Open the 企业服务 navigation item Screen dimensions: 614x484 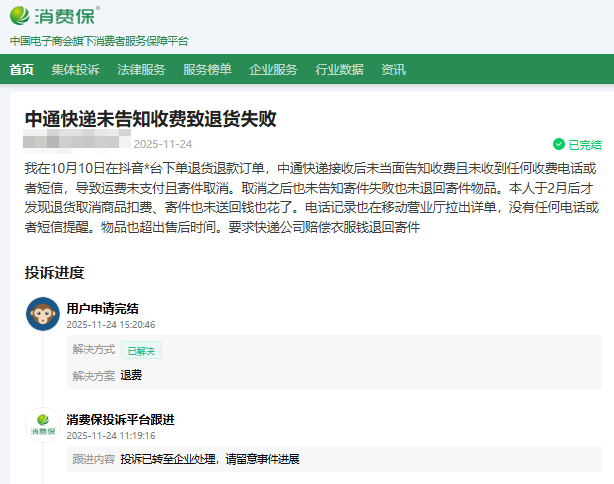(273, 69)
